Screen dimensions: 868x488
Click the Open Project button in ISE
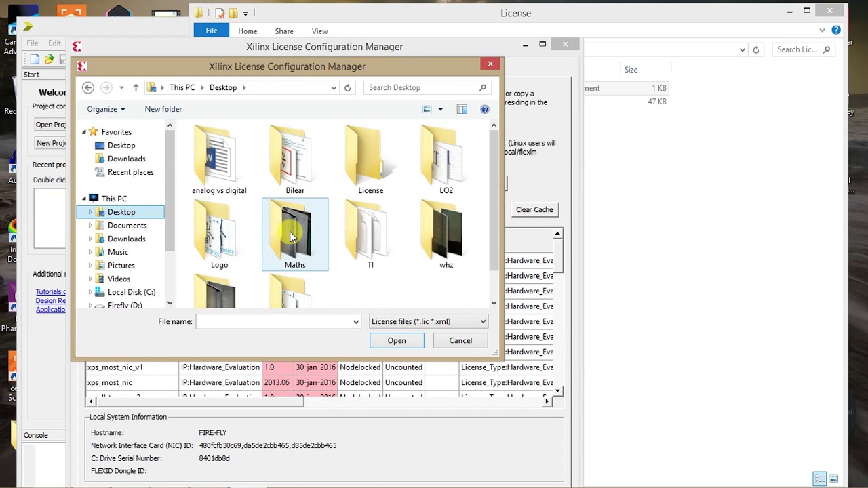pyautogui.click(x=50, y=125)
